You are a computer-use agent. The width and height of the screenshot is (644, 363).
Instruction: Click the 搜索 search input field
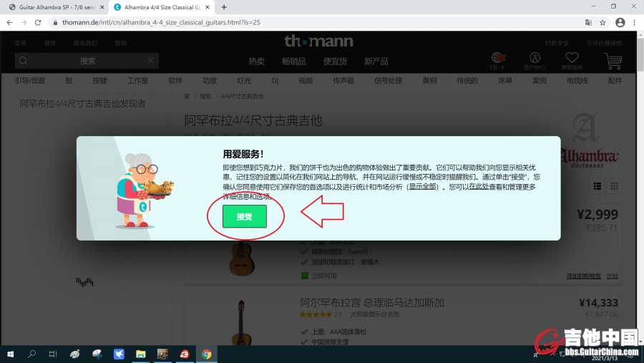87,61
